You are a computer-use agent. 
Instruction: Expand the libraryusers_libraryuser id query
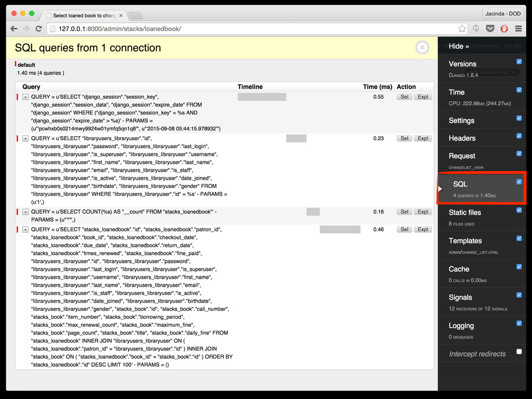(25, 138)
